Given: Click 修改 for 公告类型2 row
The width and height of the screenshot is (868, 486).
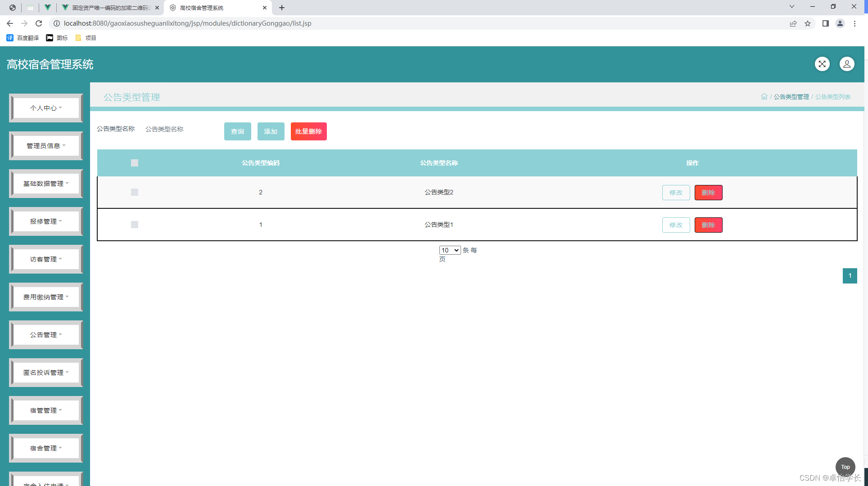Looking at the screenshot, I should pyautogui.click(x=676, y=193).
